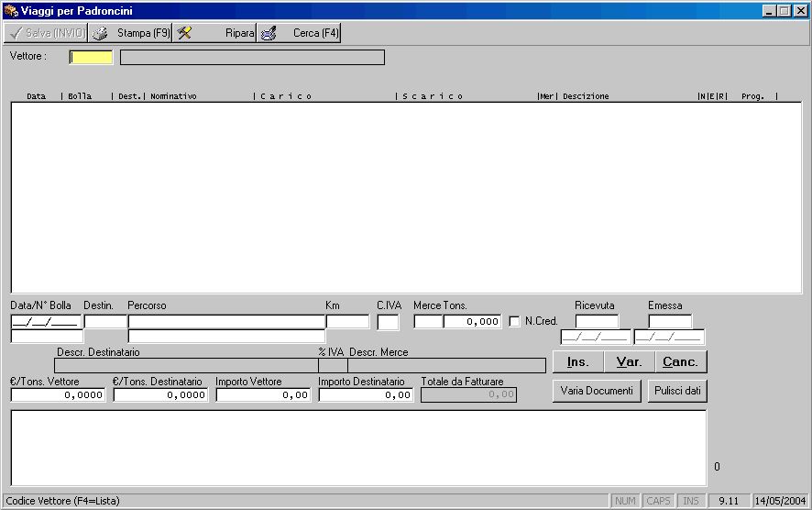Click the Data bolla date field
This screenshot has height=510, width=812.
(x=46, y=322)
